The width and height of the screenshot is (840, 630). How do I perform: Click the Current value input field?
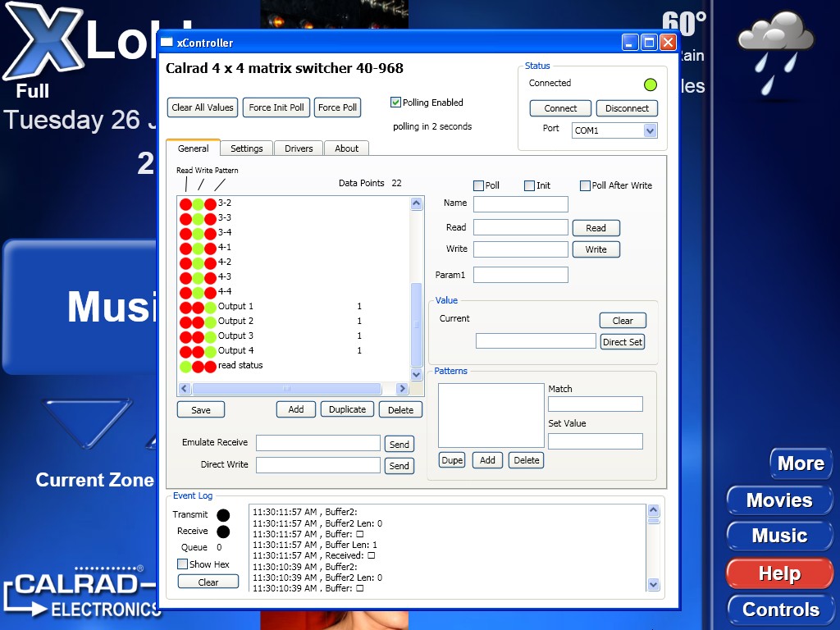click(x=536, y=341)
